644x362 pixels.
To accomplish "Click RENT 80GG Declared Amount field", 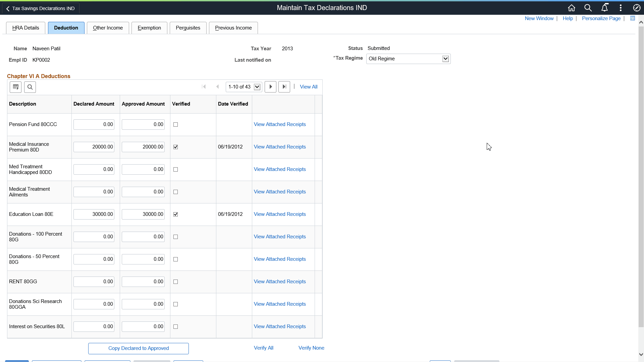I will click(94, 282).
